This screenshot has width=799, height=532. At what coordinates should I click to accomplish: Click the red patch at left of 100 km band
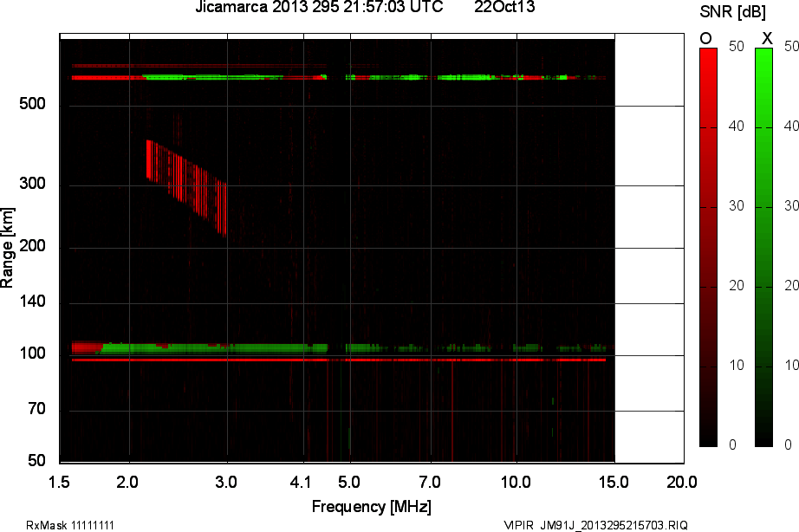tap(87, 348)
